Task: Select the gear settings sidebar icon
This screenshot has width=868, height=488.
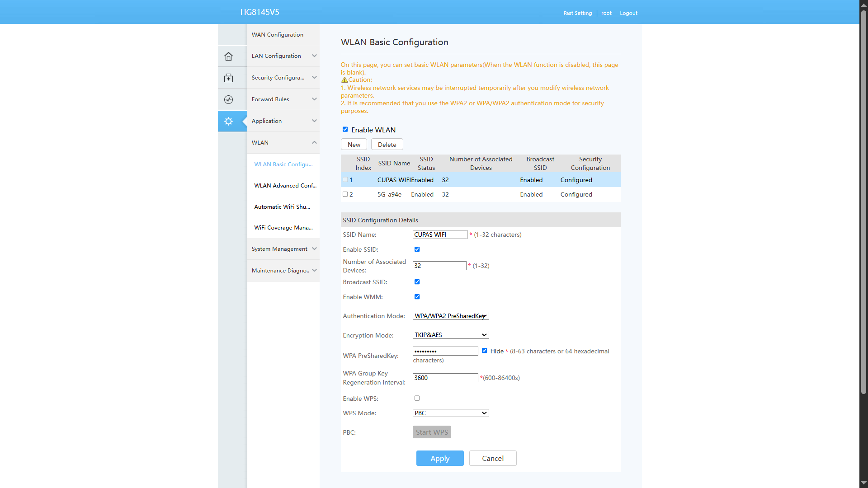Action: pos(228,122)
